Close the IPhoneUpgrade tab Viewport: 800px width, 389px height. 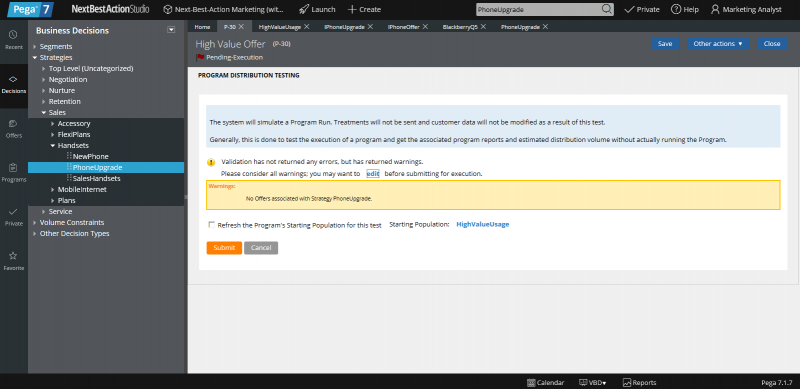(370, 27)
